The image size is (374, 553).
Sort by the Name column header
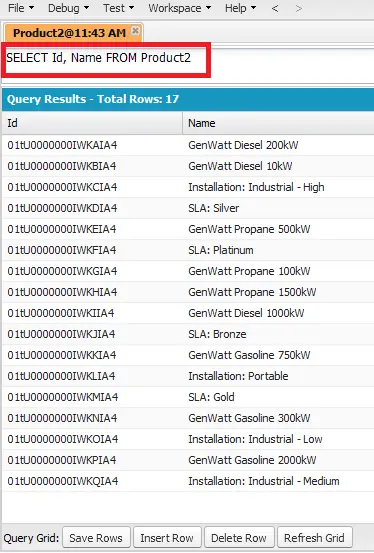[278, 123]
